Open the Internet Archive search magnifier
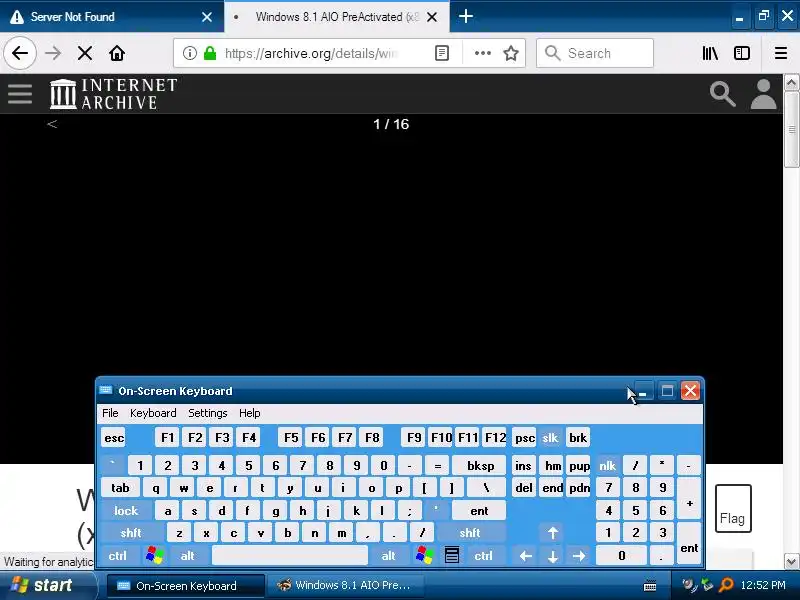Screen dimensions: 800x600 pos(722,94)
